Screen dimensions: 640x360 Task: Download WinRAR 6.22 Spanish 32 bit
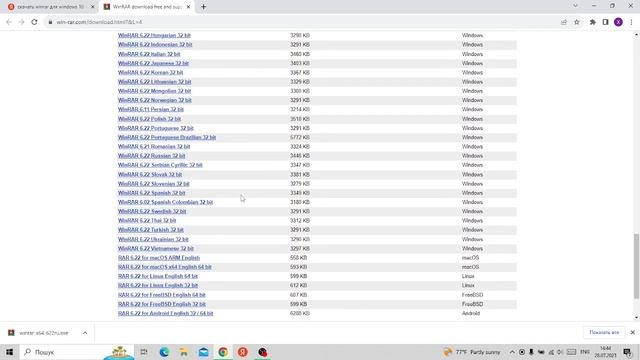pyautogui.click(x=151, y=193)
